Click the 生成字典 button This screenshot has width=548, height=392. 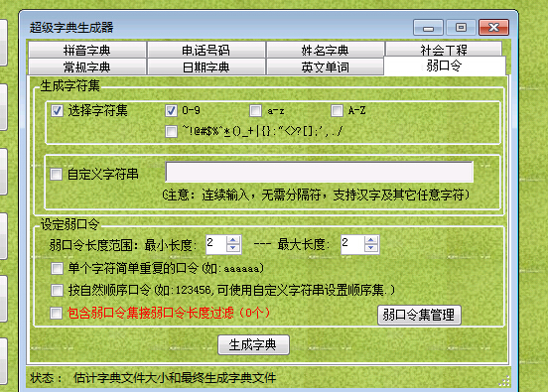253,344
